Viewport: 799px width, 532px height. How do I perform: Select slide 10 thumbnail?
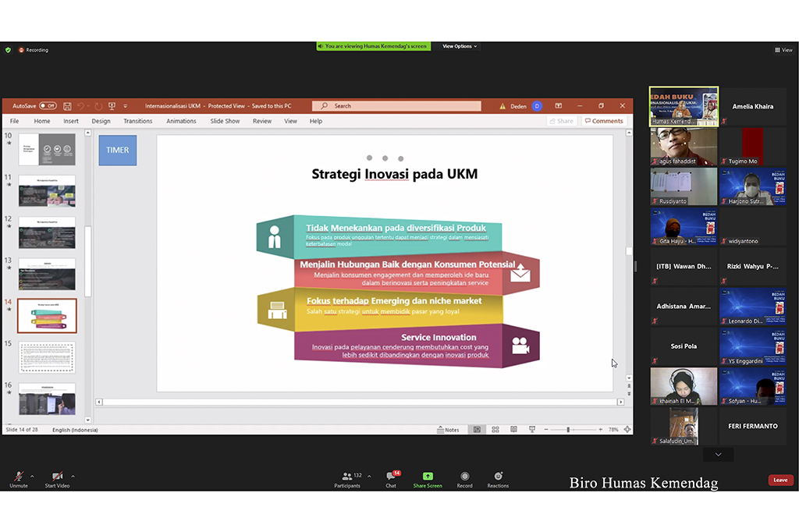pos(47,149)
